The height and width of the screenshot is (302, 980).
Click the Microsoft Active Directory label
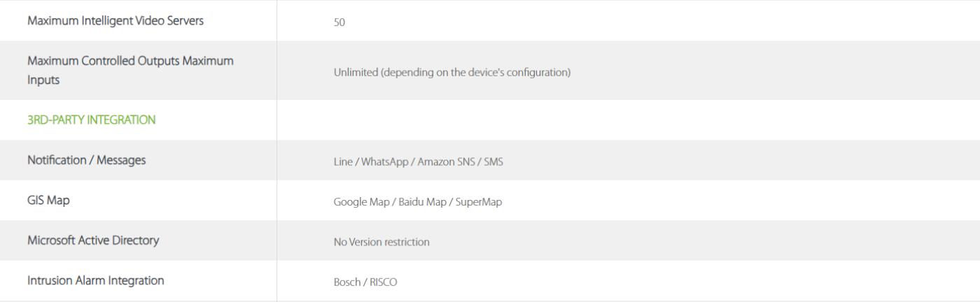93,240
